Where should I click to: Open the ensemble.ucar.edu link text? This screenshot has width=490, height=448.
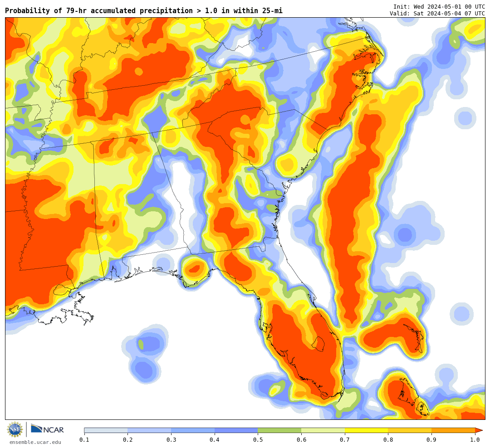35,442
